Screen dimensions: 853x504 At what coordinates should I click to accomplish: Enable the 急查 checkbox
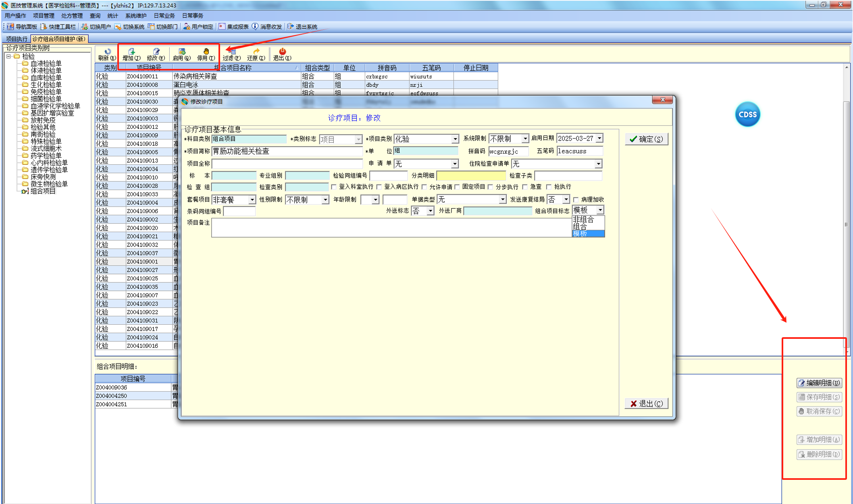525,187
